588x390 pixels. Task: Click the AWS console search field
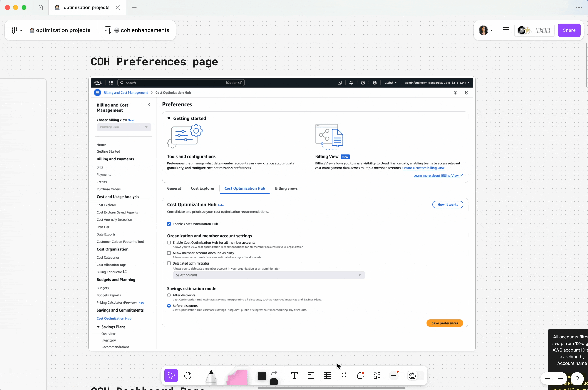tap(174, 83)
